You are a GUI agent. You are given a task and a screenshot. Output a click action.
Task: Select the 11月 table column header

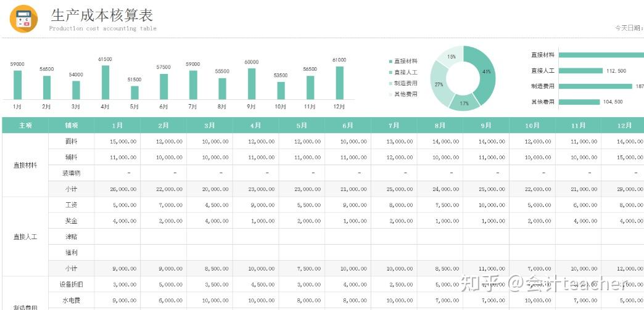coord(578,125)
